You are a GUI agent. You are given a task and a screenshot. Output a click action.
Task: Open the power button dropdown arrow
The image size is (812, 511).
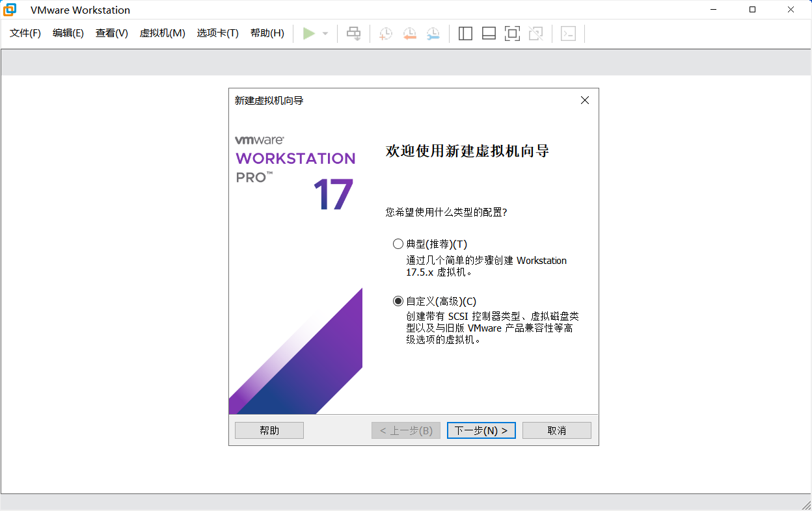click(324, 33)
